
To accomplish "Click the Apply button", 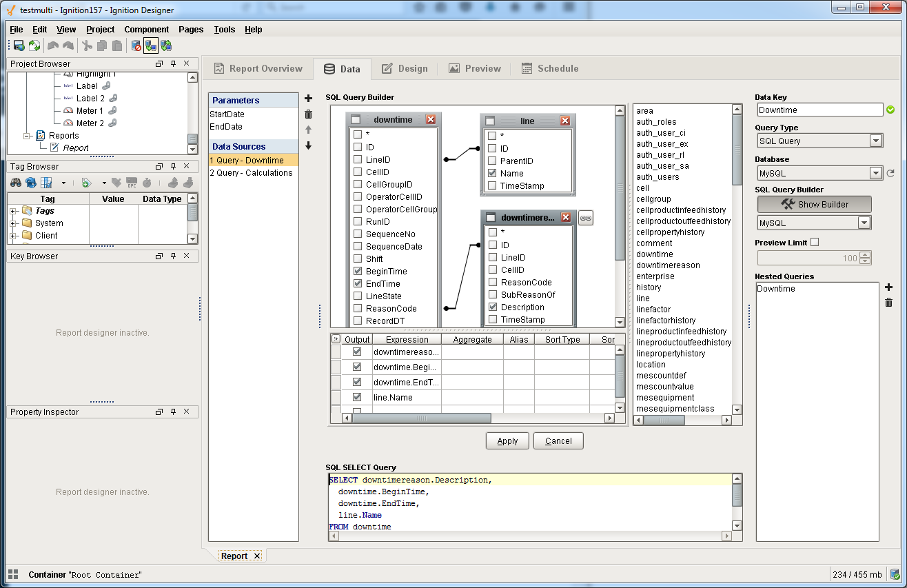I will [x=507, y=441].
